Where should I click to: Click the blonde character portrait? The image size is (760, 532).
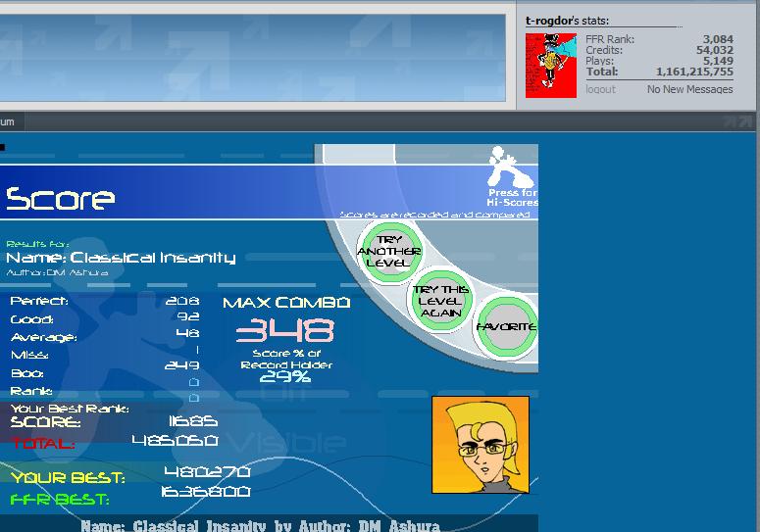tap(481, 445)
